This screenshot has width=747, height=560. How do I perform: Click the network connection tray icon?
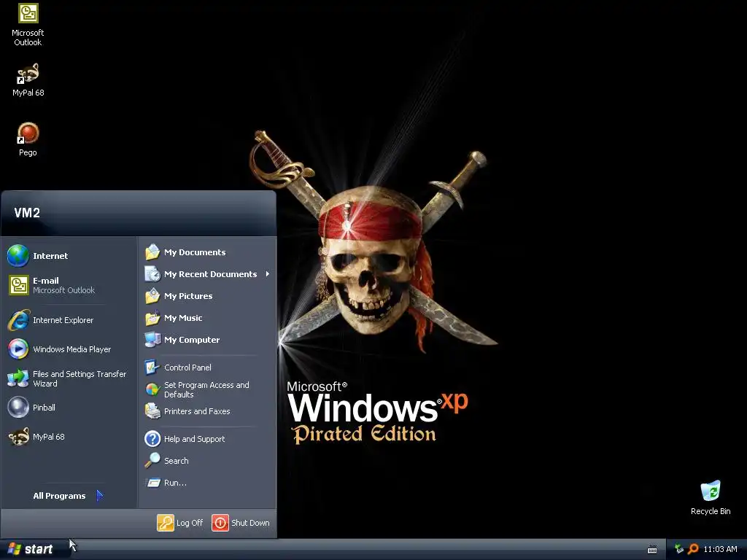click(679, 549)
